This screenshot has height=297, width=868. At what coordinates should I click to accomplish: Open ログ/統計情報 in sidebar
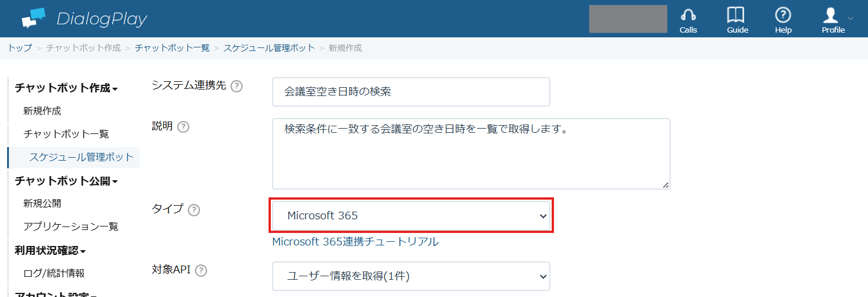[54, 273]
